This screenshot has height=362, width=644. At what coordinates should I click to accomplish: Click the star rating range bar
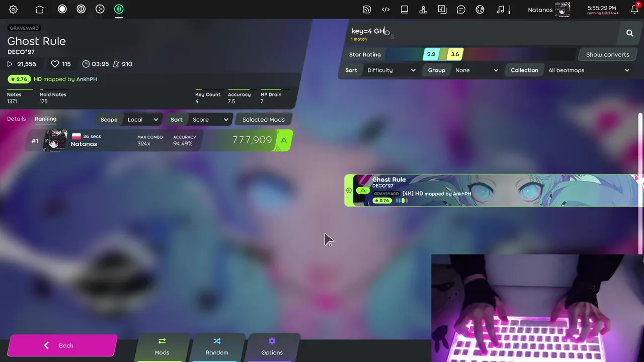pos(480,54)
